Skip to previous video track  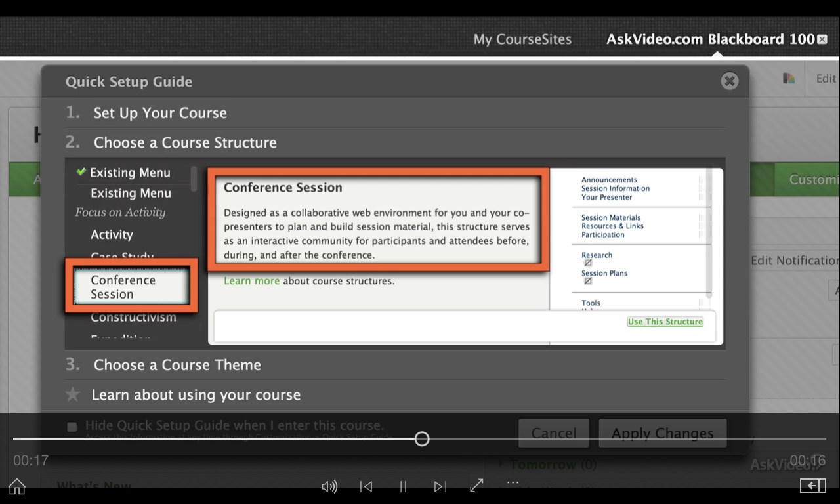366,486
